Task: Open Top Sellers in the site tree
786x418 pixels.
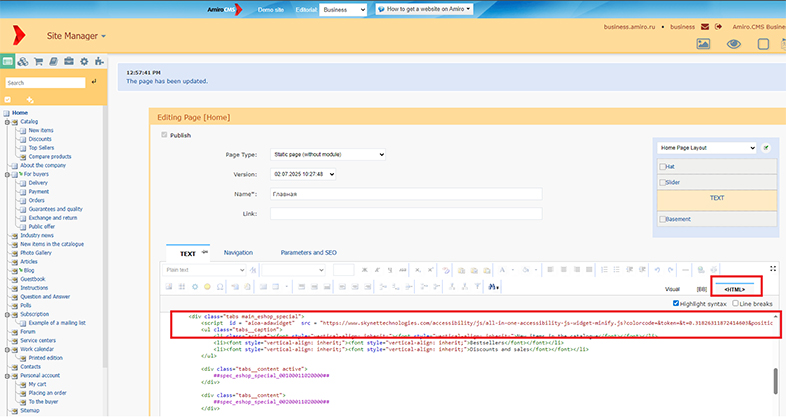Action: (43, 148)
